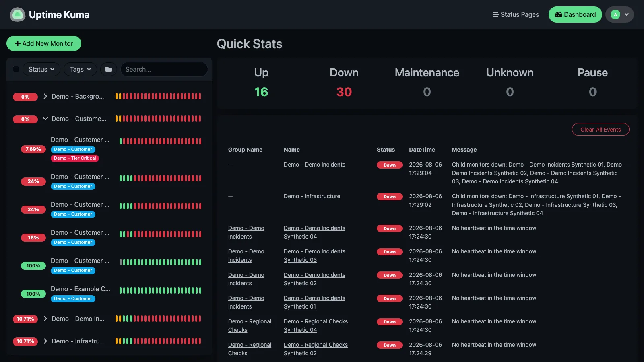This screenshot has width=644, height=362.
Task: Click the DateTime column header
Action: (422, 150)
